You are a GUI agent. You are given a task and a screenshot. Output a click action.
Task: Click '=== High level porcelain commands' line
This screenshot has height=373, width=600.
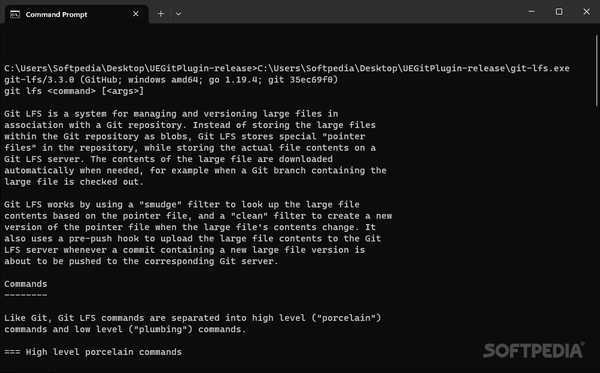coord(93,352)
